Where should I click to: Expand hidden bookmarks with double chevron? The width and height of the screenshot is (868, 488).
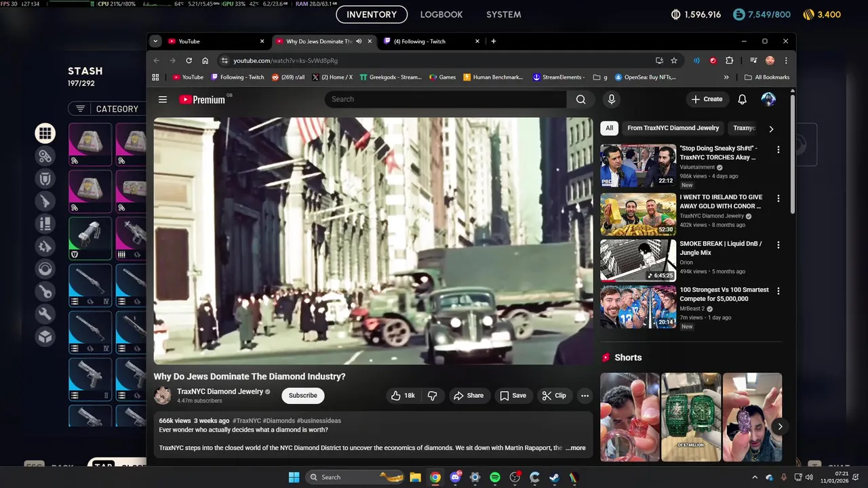[x=726, y=77]
